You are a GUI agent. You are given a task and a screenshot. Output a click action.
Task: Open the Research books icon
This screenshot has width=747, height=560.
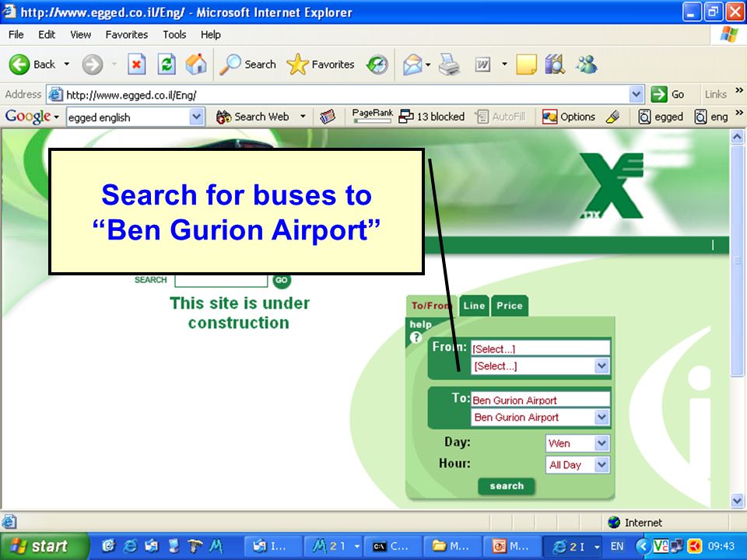click(x=555, y=65)
